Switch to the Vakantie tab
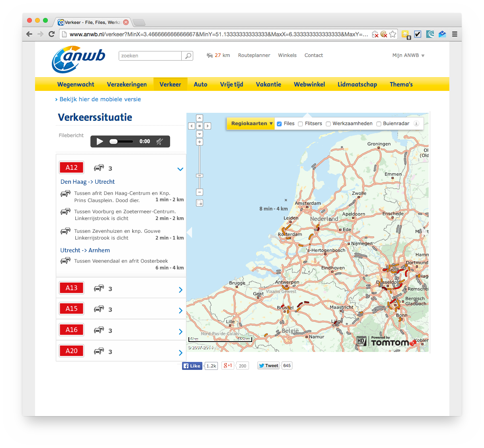The image size is (484, 448). pyautogui.click(x=268, y=84)
